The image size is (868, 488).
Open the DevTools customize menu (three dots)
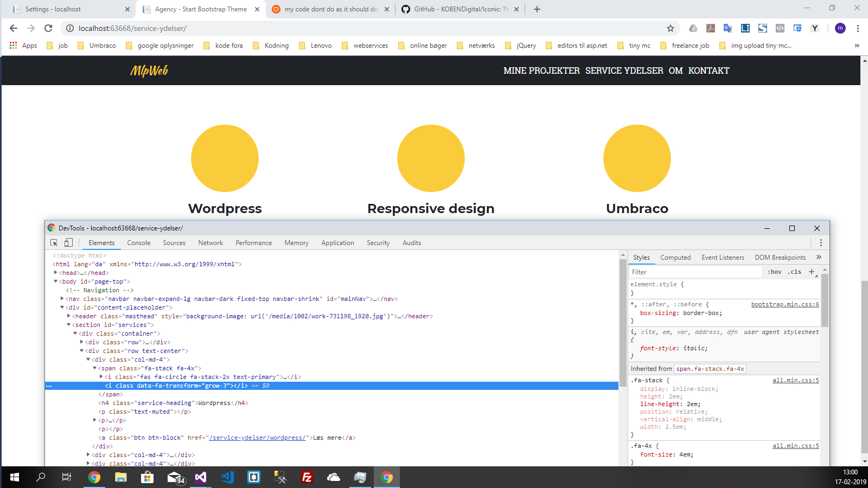(x=821, y=243)
